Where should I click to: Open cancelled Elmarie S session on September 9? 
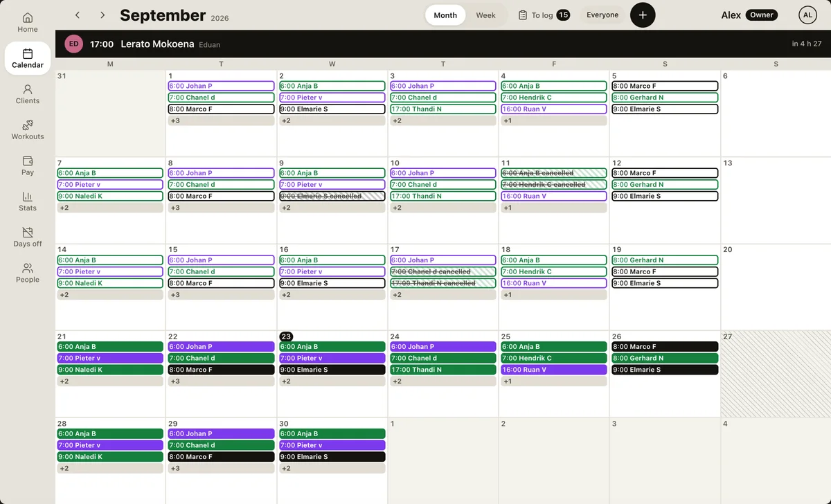click(332, 196)
